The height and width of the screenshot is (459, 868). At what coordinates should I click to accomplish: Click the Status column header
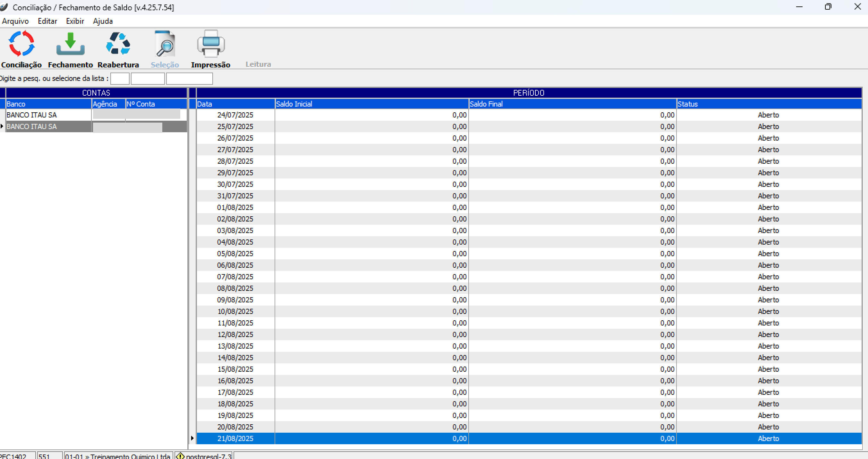pos(769,104)
